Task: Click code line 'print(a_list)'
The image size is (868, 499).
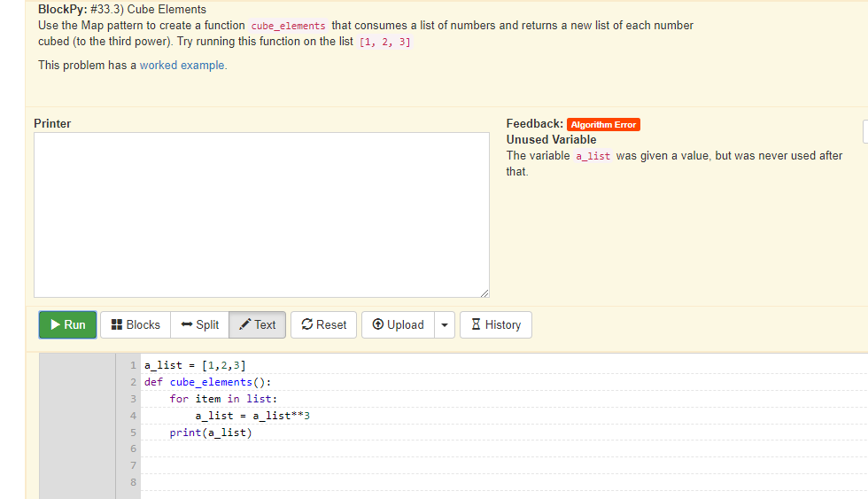Action: (211, 433)
